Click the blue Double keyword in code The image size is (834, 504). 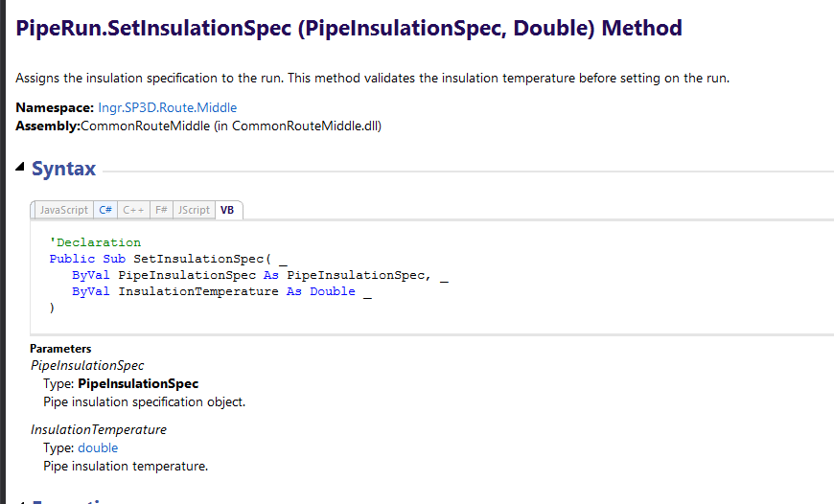[333, 291]
